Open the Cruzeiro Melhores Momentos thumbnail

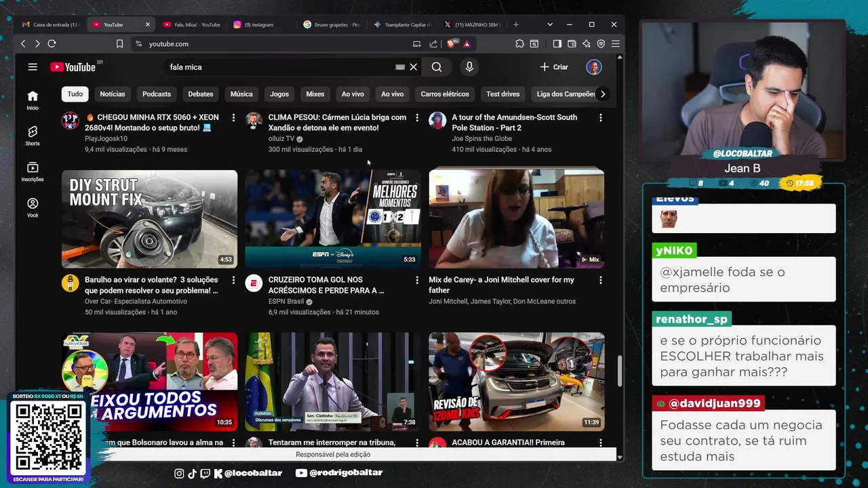(x=333, y=218)
